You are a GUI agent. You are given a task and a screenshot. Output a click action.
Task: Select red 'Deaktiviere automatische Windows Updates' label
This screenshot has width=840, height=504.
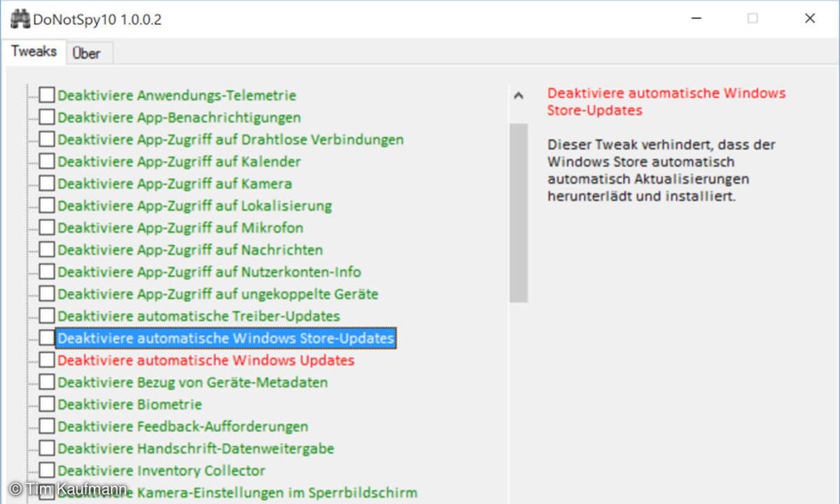[206, 360]
